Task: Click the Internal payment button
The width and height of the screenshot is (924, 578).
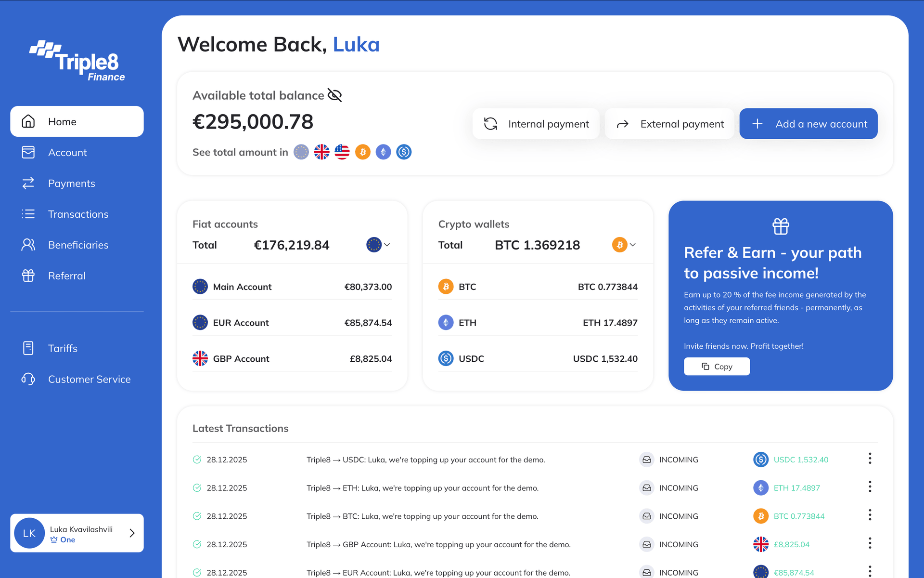Action: pos(536,124)
